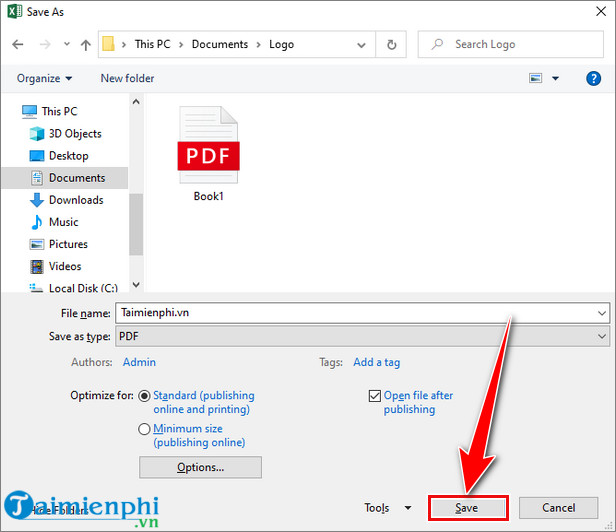Viewport: 616px width, 532px height.
Task: Open the Options... dialog
Action: [x=200, y=467]
